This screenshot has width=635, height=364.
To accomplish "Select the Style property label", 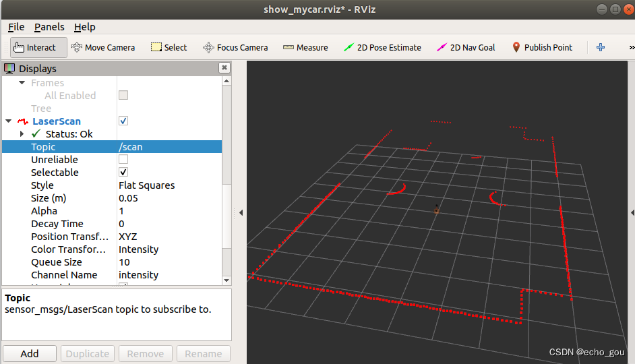I will click(42, 185).
